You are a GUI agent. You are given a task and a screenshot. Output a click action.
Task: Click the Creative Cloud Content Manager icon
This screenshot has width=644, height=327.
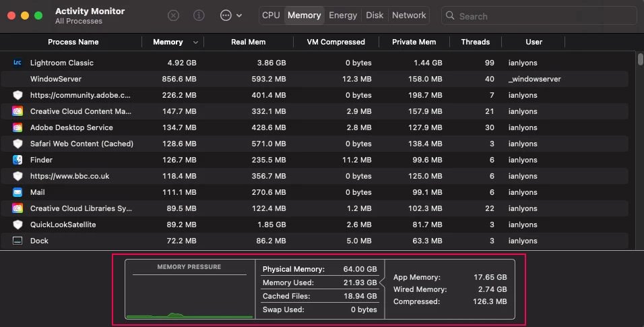tap(18, 111)
